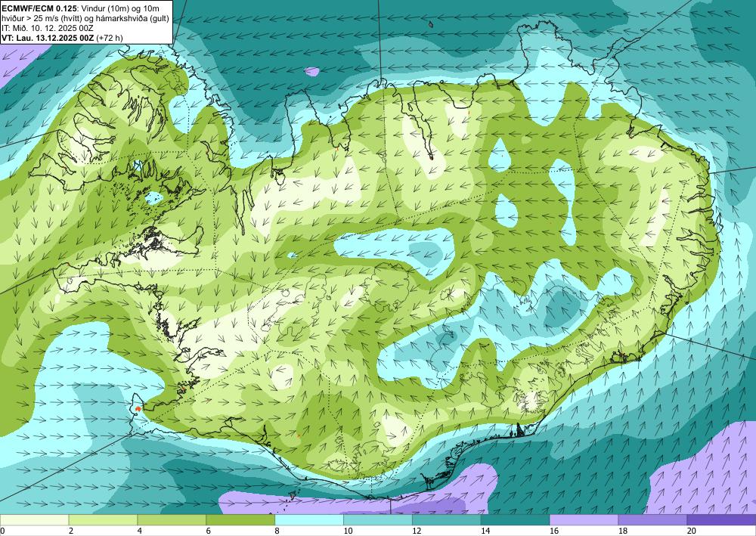Screen dimensions: 756x536
Task: Click the legend scale label "8"
Action: click(x=277, y=531)
